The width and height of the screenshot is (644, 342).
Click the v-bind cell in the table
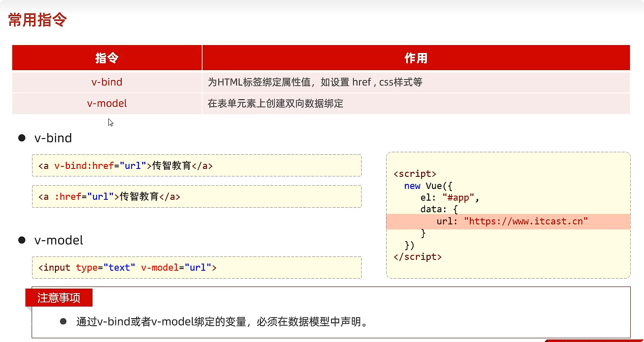107,82
